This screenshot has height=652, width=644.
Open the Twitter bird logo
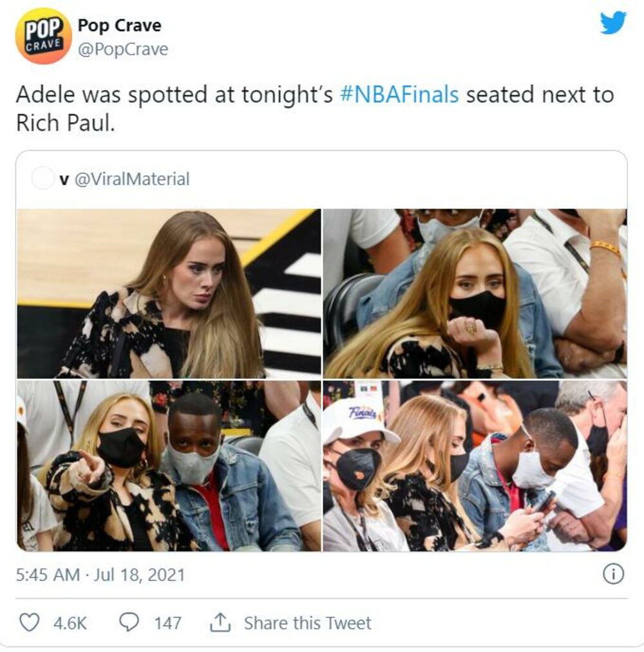[612, 23]
